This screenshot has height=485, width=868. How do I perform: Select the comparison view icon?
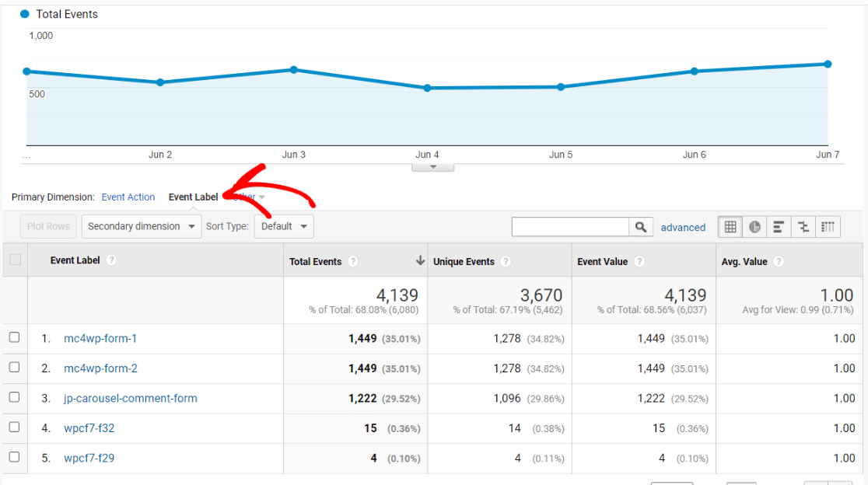click(x=803, y=227)
